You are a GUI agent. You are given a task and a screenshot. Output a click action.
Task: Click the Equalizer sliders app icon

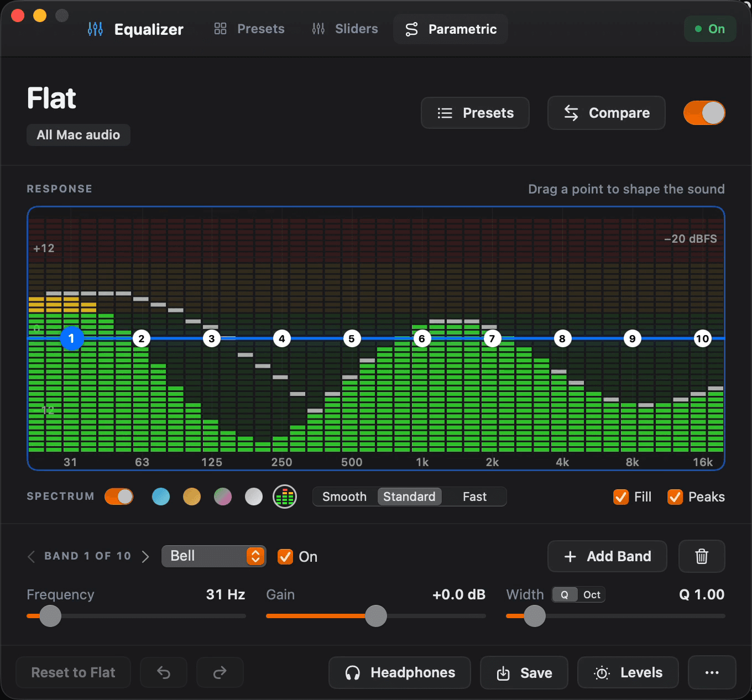(x=95, y=29)
